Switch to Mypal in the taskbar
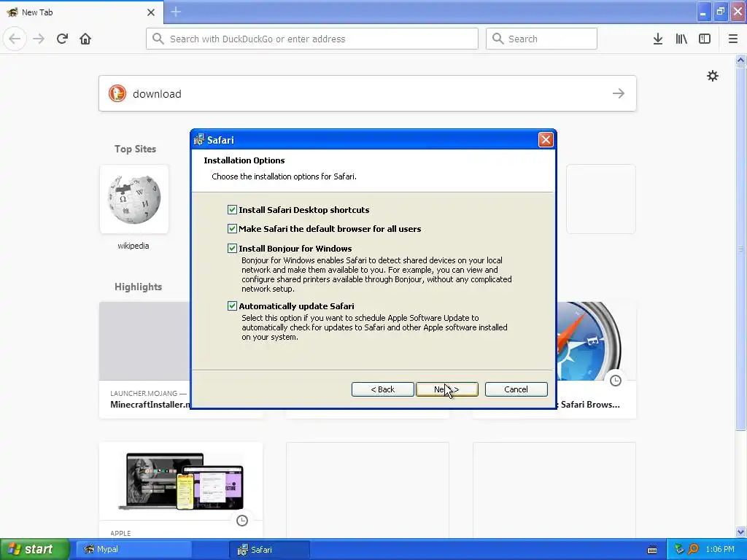Viewport: 747px width, 560px height. pos(134,549)
